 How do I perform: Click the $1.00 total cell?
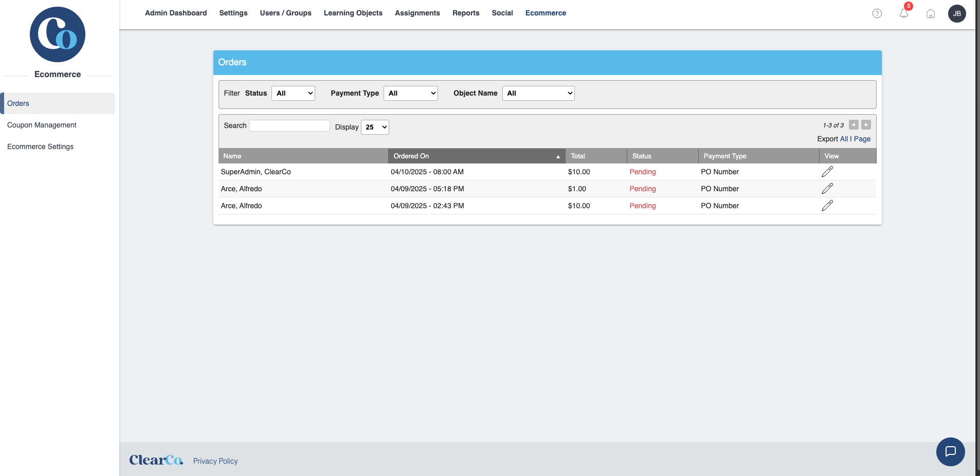[577, 189]
